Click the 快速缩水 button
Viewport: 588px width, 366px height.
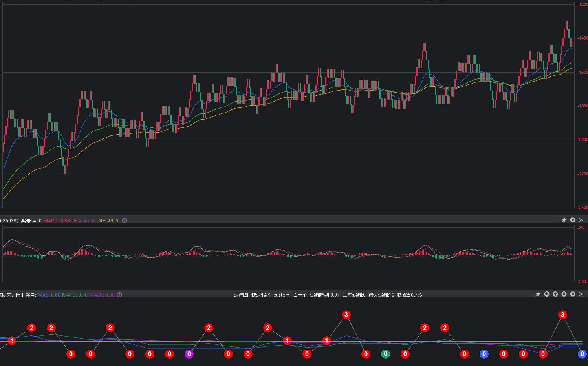click(260, 295)
